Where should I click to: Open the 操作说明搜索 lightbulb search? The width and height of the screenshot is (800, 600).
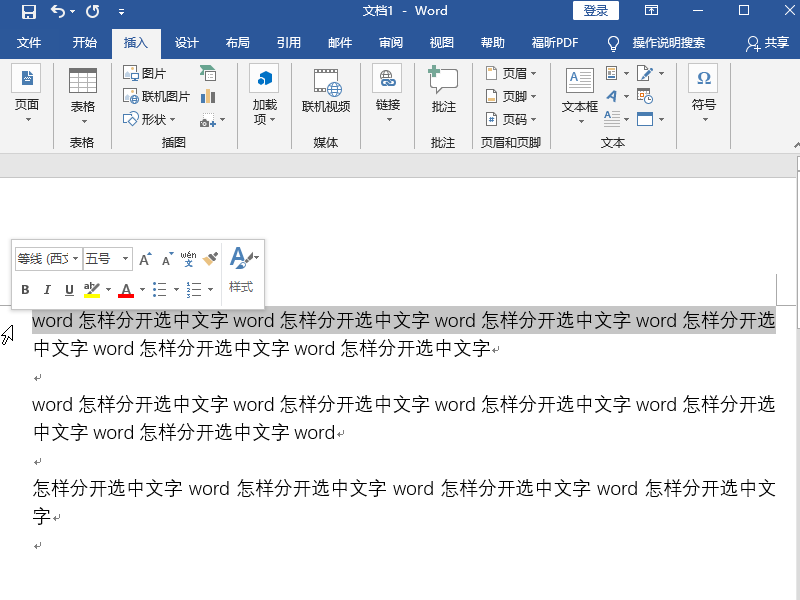click(x=657, y=43)
